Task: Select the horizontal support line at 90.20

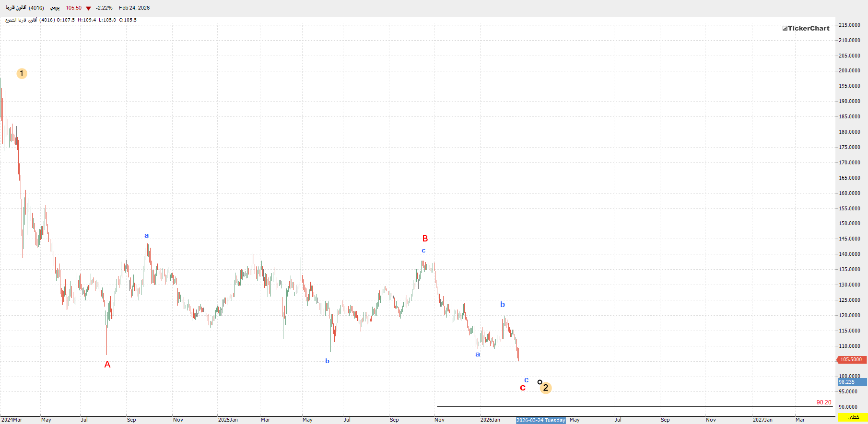Action: click(x=623, y=407)
